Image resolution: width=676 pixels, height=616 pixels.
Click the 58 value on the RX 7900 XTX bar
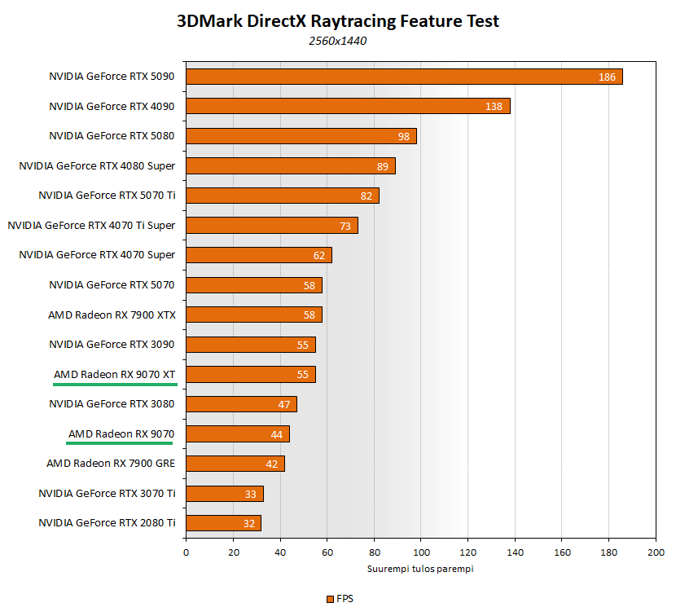pyautogui.click(x=309, y=315)
